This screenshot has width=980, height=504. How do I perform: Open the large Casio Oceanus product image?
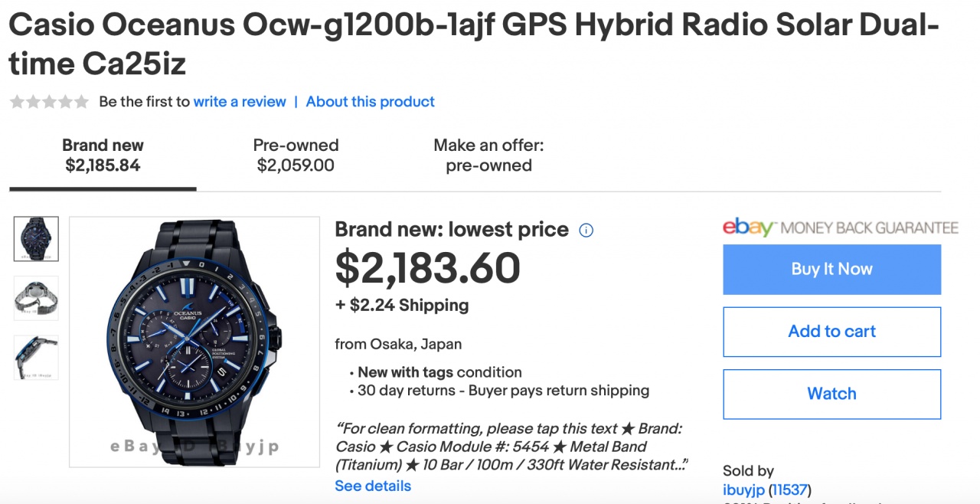194,342
